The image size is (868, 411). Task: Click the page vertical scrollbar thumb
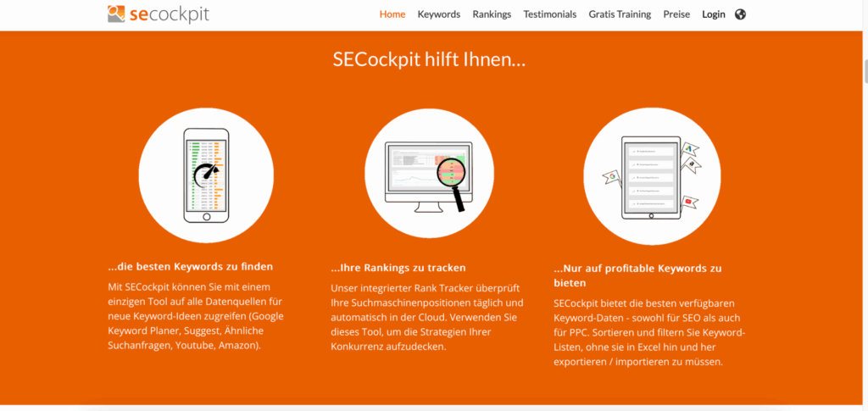click(865, 70)
